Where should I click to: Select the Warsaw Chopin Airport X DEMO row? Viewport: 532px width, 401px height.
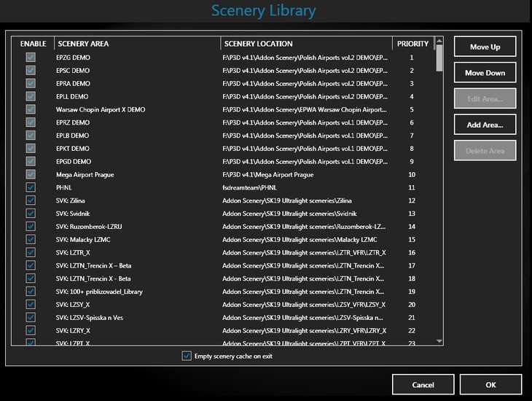pyautogui.click(x=101, y=109)
